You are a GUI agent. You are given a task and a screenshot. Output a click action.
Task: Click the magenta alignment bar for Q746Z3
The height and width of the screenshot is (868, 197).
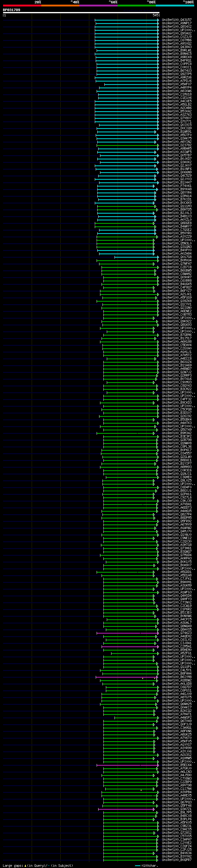tap(128, 633)
